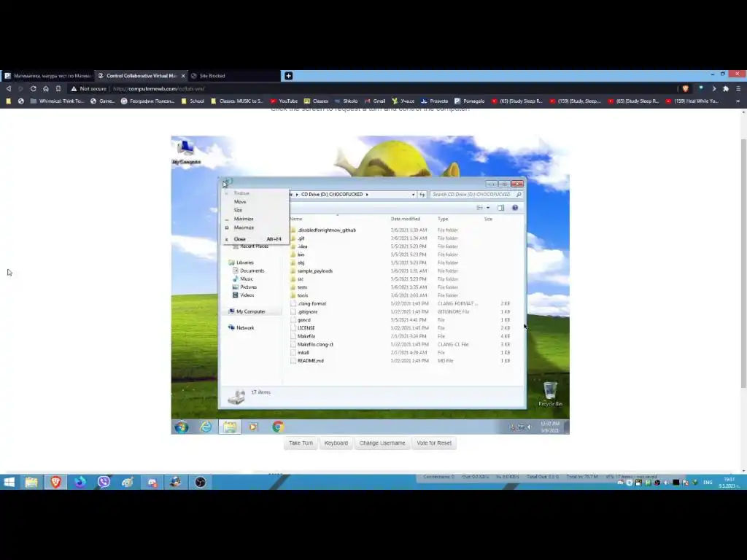Open the Explorer address bar history dropdown arrow
Viewport: 747px width, 560px height.
point(413,194)
